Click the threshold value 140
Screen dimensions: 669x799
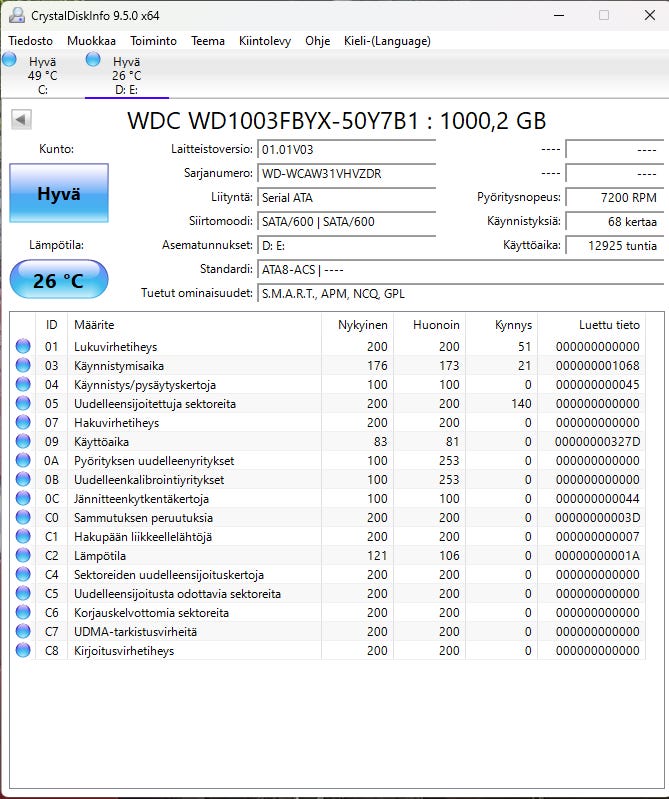tap(521, 404)
